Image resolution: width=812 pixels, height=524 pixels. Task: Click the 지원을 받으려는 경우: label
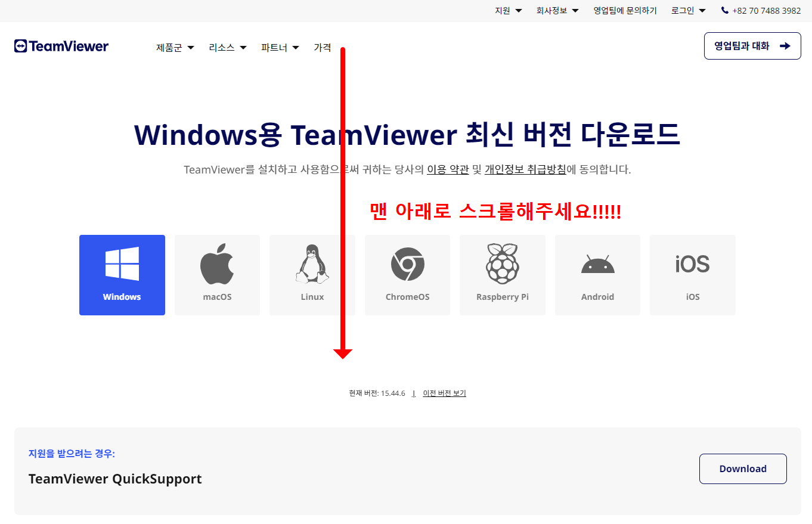tap(72, 454)
